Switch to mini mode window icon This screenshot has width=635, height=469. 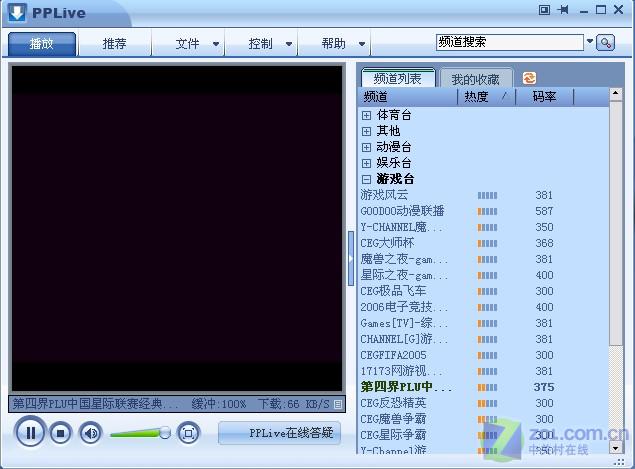tap(544, 10)
